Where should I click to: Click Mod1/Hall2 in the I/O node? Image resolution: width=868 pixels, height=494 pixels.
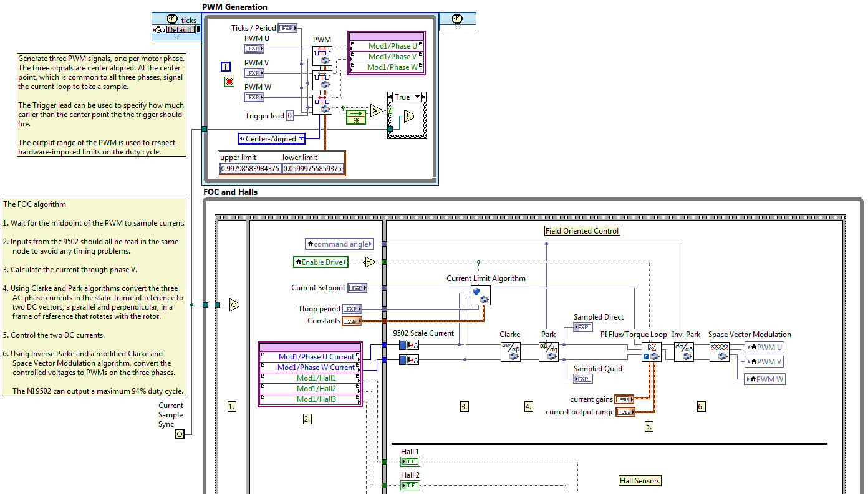[310, 389]
